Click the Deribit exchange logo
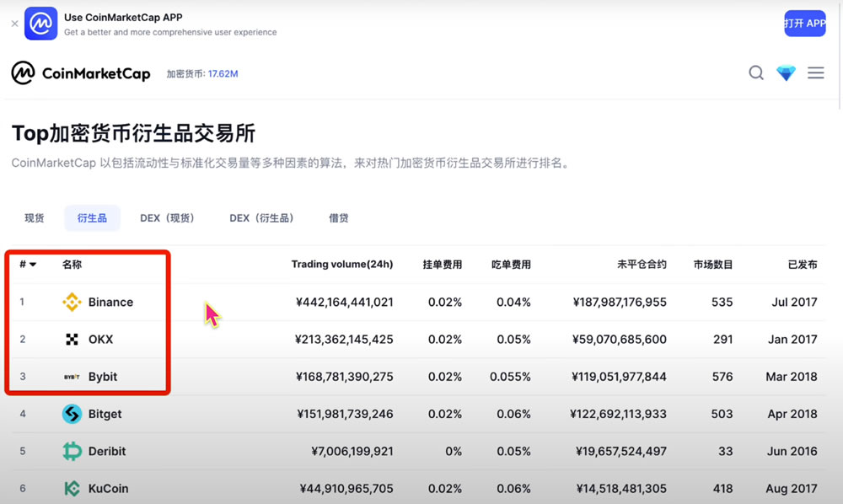Viewport: 843px width, 504px height. (x=72, y=451)
